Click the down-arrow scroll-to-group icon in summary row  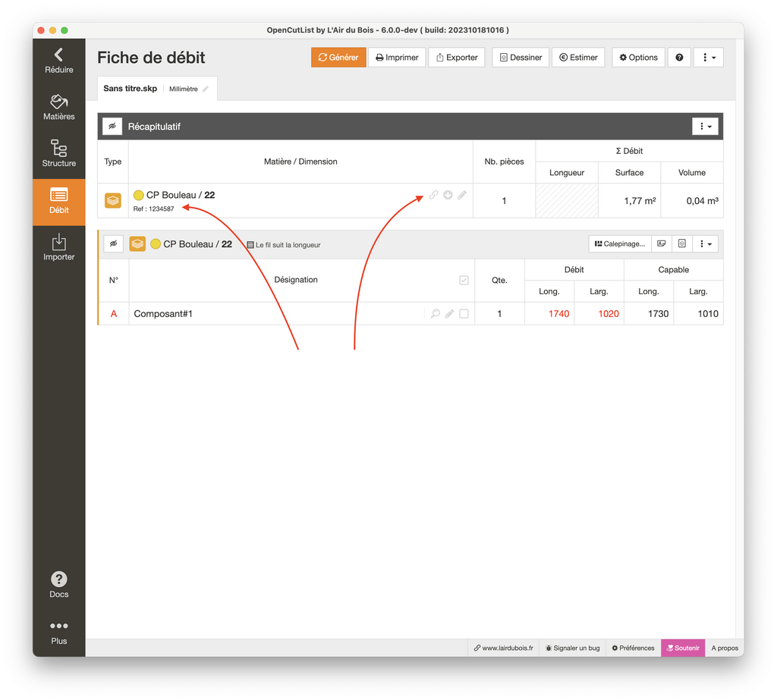point(448,195)
